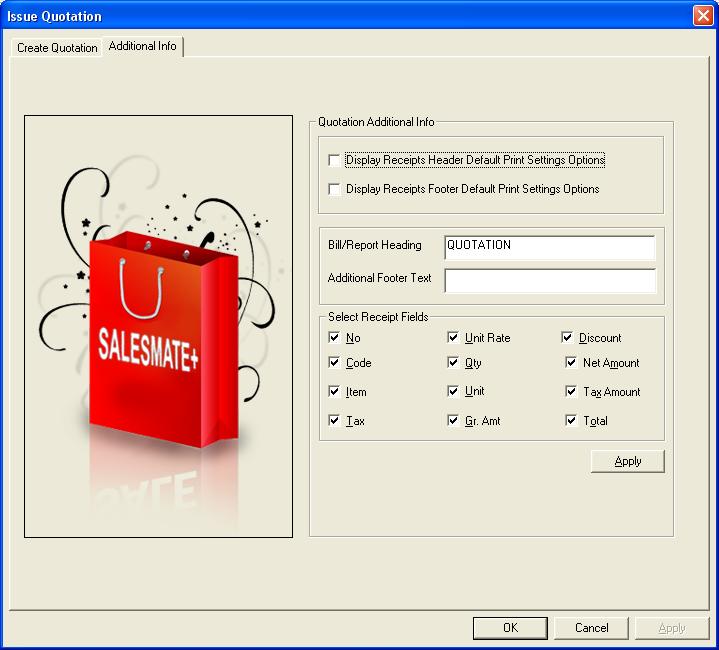Image resolution: width=719 pixels, height=650 pixels.
Task: Select the Additional Info tab
Action: coord(143,46)
